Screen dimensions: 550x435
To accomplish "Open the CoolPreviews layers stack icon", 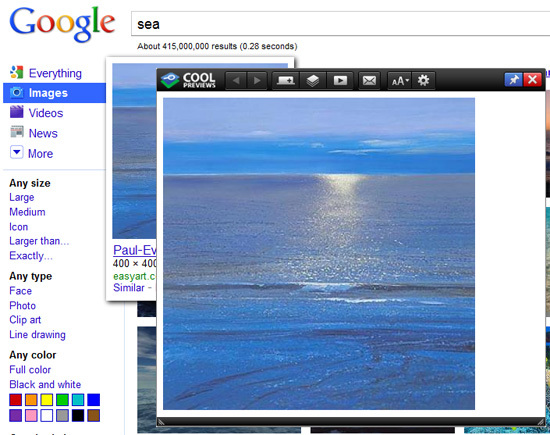I will (x=313, y=81).
